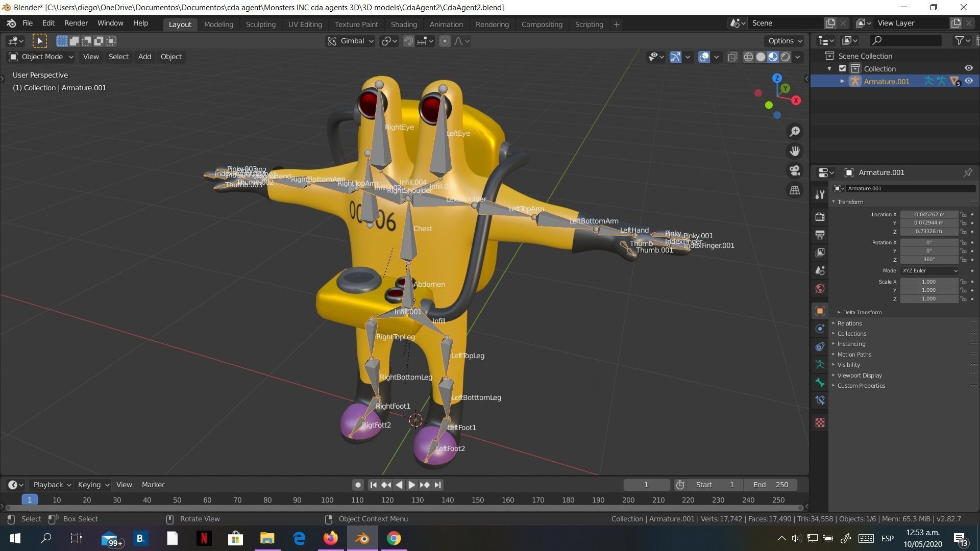Click the zoom magnifier viewport gizmo
Viewport: 980px width, 551px height.
point(795,132)
